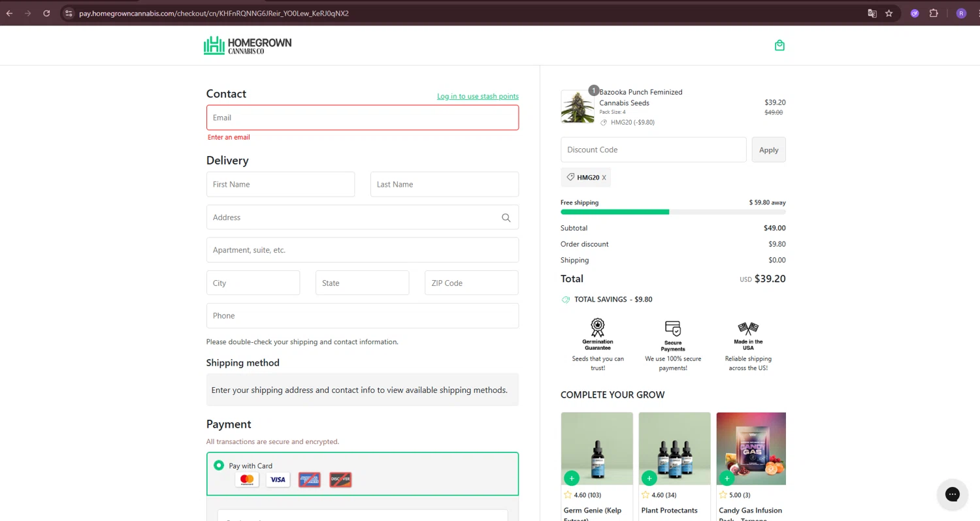
Task: Click the Visa card icon
Action: coord(278,480)
